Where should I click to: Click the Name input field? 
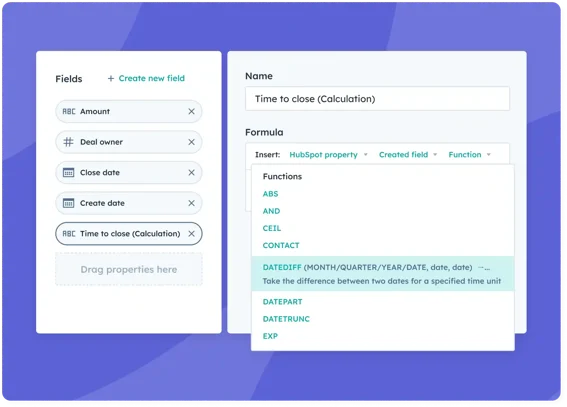(377, 99)
